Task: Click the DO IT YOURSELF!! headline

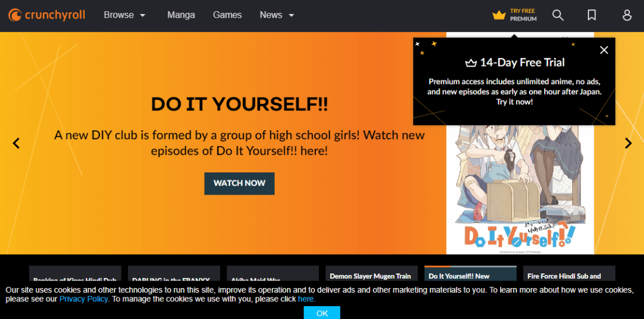Action: coord(240,104)
